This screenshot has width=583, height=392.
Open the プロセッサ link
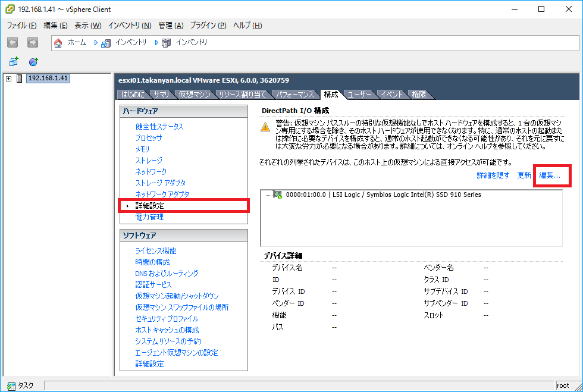point(148,137)
